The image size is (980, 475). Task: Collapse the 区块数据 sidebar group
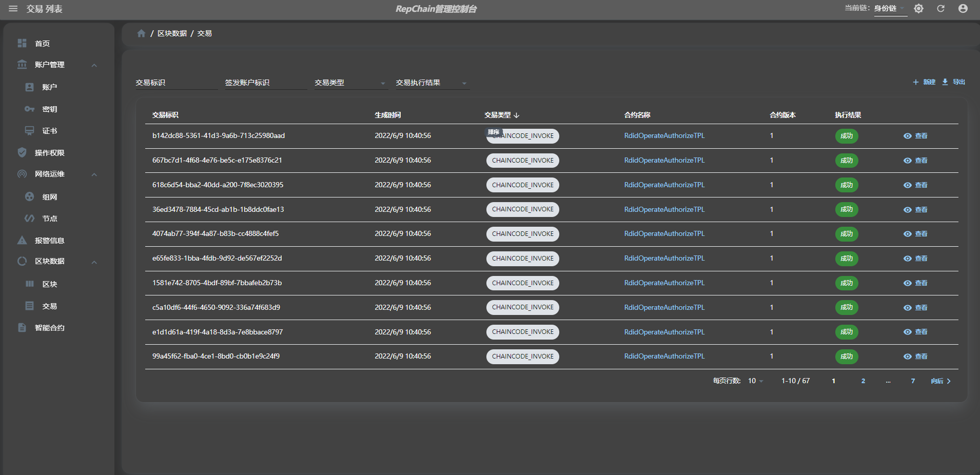point(94,262)
